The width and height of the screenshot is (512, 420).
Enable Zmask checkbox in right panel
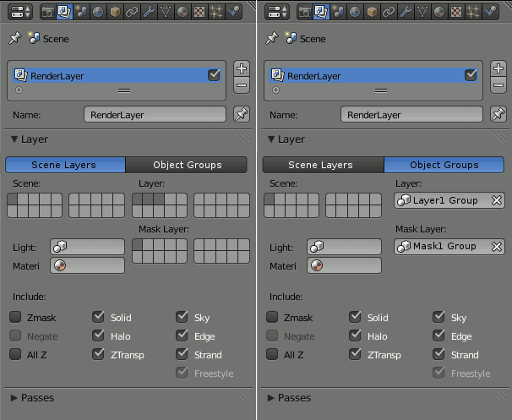pyautogui.click(x=272, y=317)
